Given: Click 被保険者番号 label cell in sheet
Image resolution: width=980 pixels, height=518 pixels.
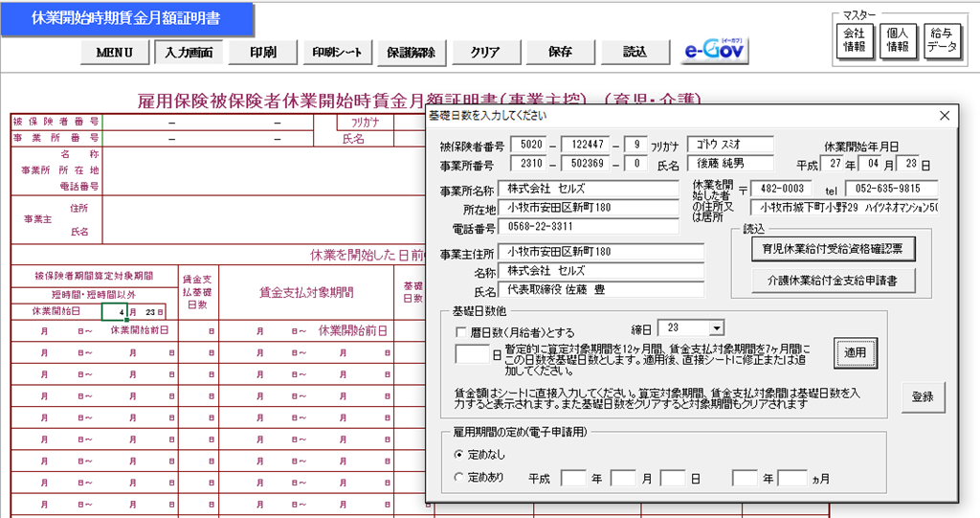Looking at the screenshot, I should pos(56,122).
